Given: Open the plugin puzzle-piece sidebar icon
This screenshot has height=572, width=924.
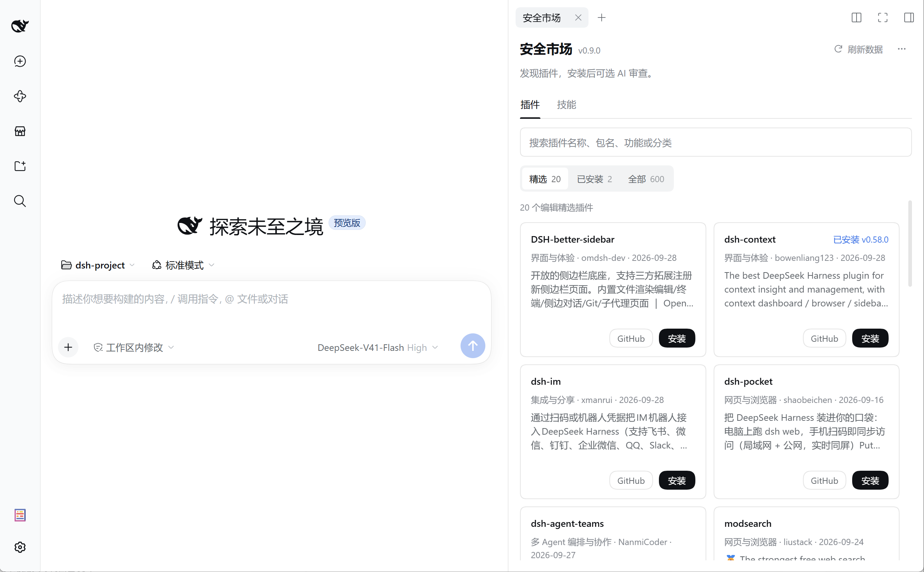Looking at the screenshot, I should [x=20, y=96].
